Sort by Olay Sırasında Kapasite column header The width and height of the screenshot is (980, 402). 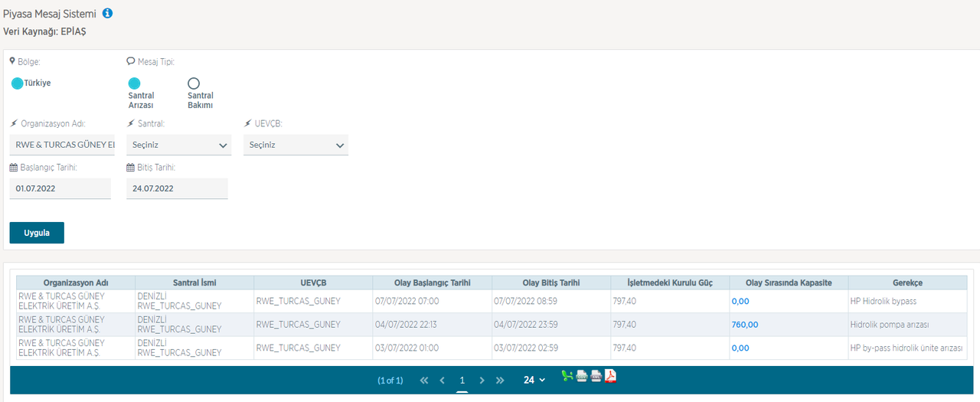(789, 283)
